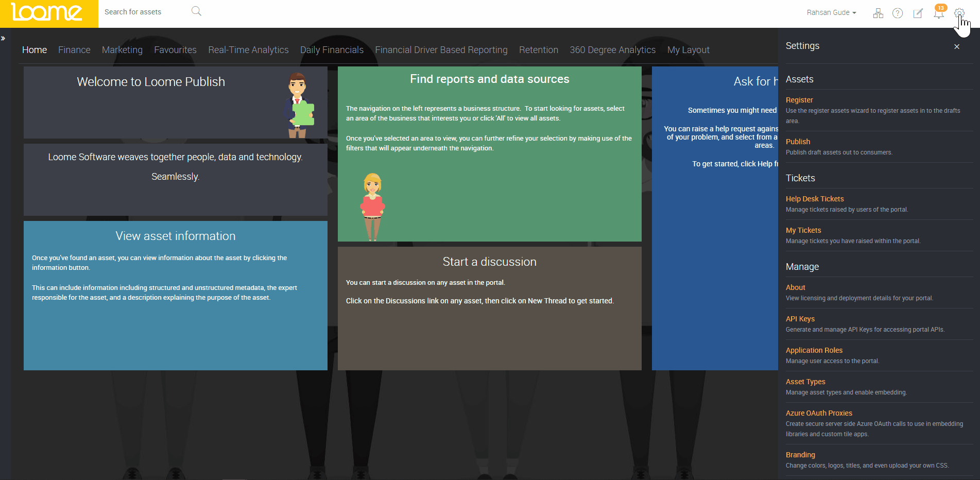Open the Marketing tab
This screenshot has height=480, width=980.
click(x=122, y=50)
